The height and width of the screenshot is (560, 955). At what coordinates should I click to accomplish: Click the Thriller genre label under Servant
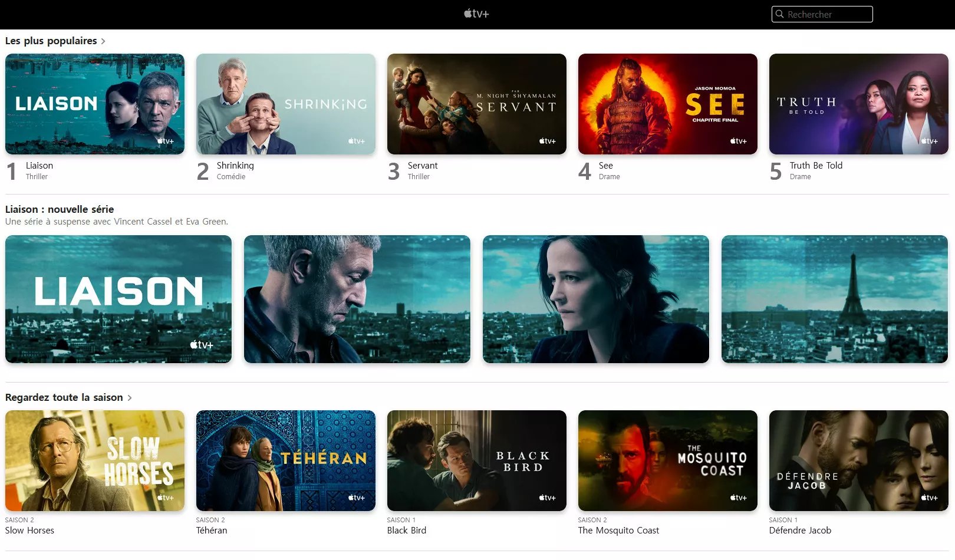(x=419, y=177)
